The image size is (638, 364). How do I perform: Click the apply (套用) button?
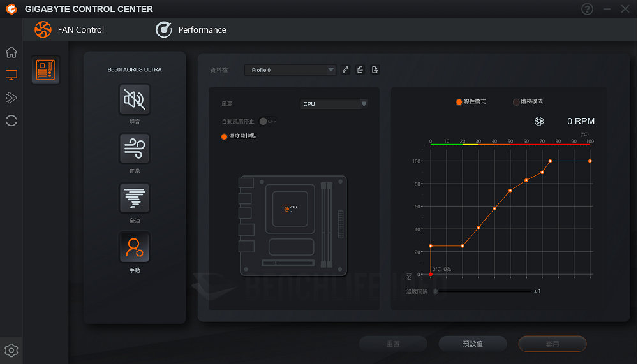pos(553,344)
